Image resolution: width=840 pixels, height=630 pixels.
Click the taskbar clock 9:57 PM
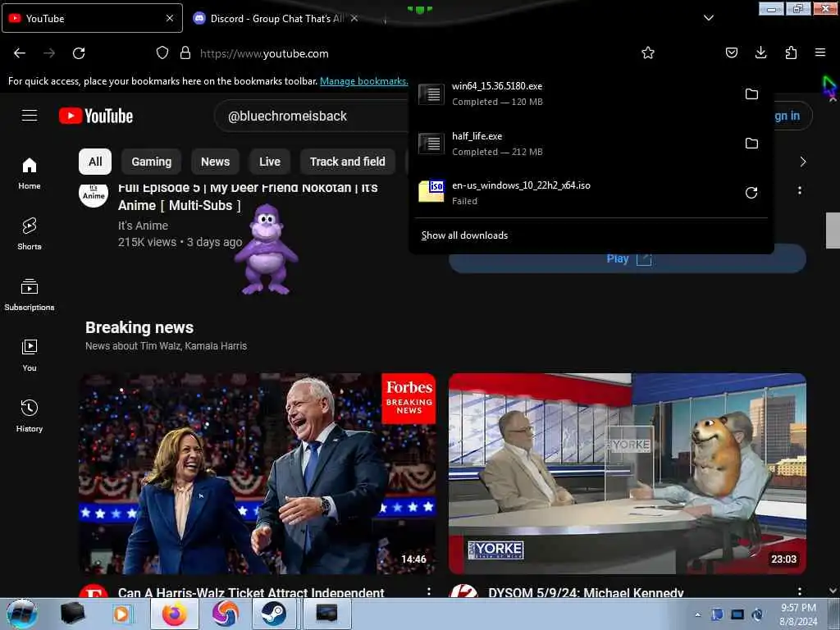click(798, 614)
